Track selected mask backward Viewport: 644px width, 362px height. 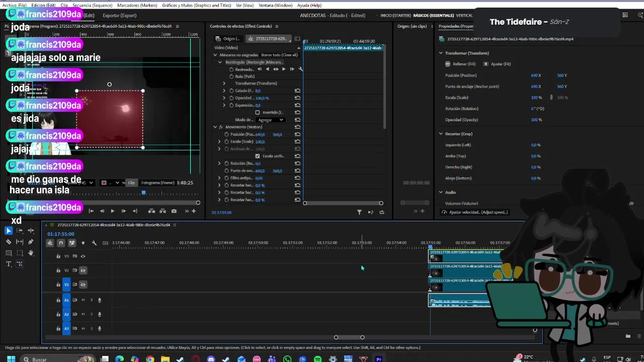pyautogui.click(x=267, y=69)
